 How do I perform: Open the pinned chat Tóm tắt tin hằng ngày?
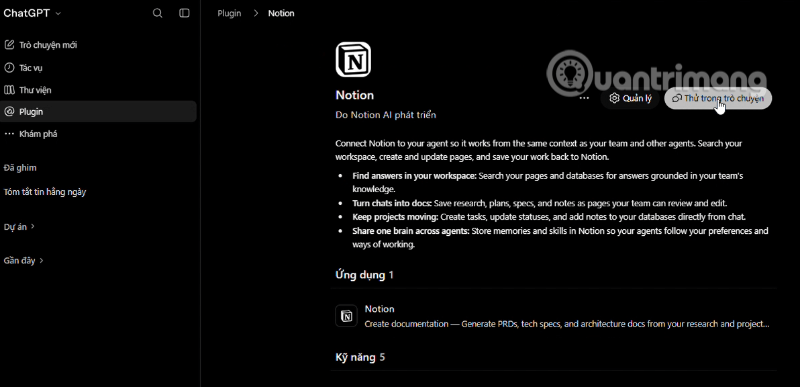click(45, 192)
